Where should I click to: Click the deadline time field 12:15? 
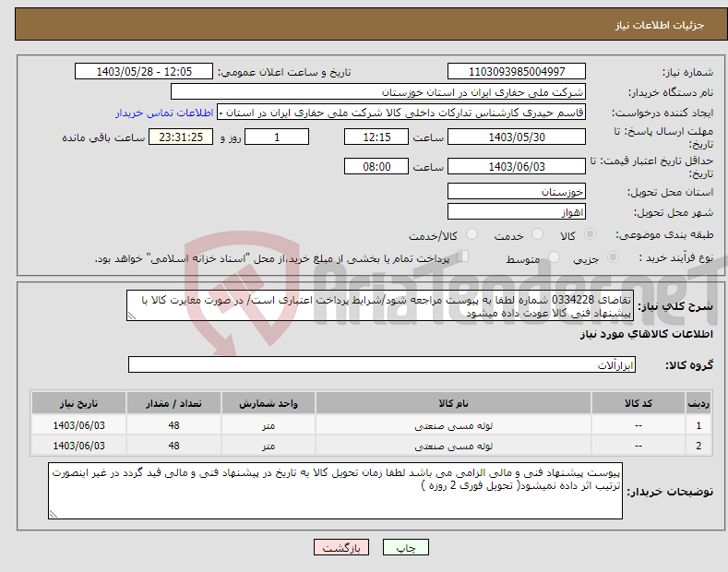point(376,137)
